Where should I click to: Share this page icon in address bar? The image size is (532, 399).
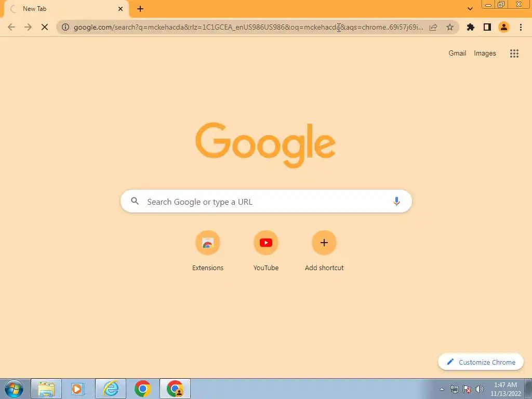coord(433,27)
